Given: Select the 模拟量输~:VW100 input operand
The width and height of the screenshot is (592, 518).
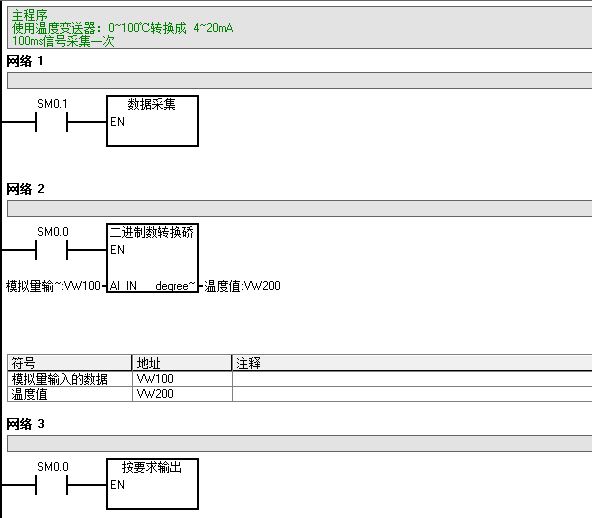Looking at the screenshot, I should click(53, 286).
